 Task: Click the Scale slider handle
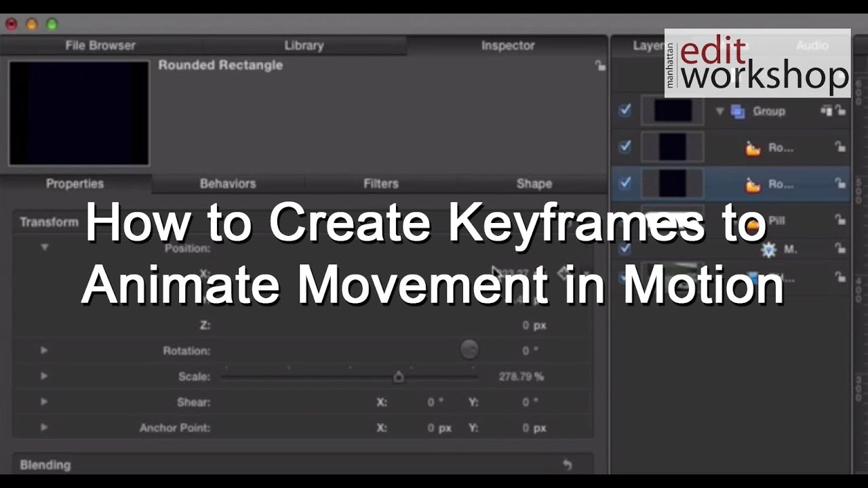coord(399,377)
